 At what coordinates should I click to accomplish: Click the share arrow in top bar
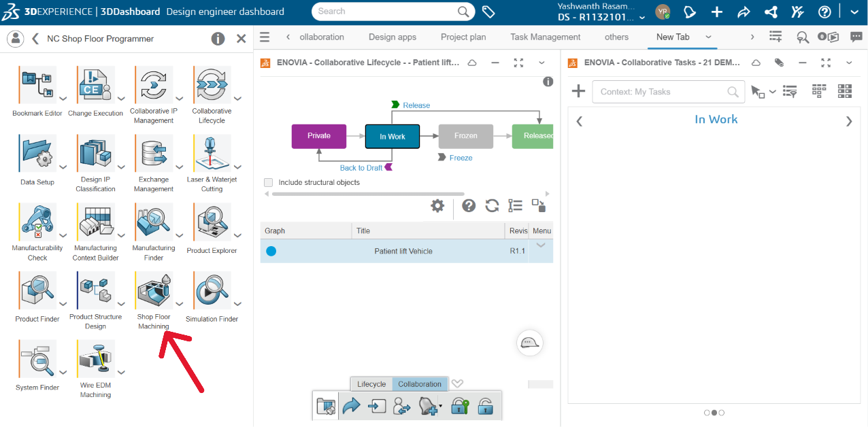tap(744, 12)
